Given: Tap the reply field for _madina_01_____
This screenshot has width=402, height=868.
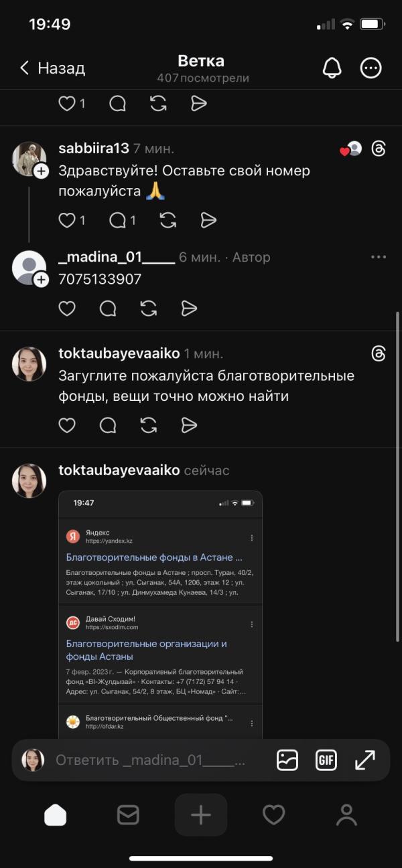Looking at the screenshot, I should pos(150,760).
